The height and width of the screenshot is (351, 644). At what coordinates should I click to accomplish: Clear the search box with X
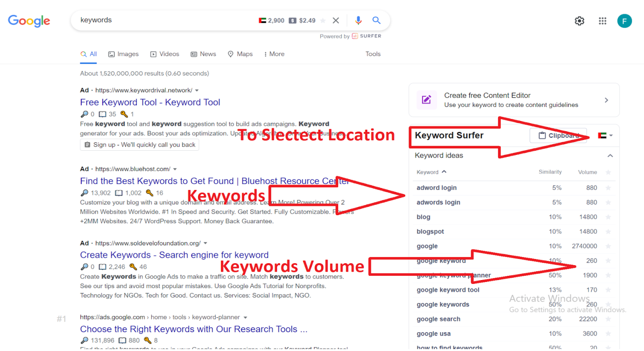click(x=336, y=21)
